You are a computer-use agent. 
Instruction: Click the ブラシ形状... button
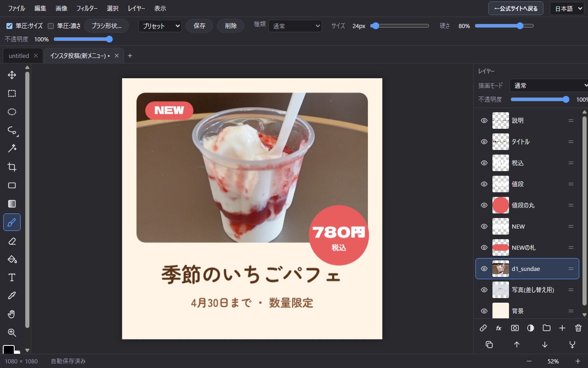pos(107,26)
